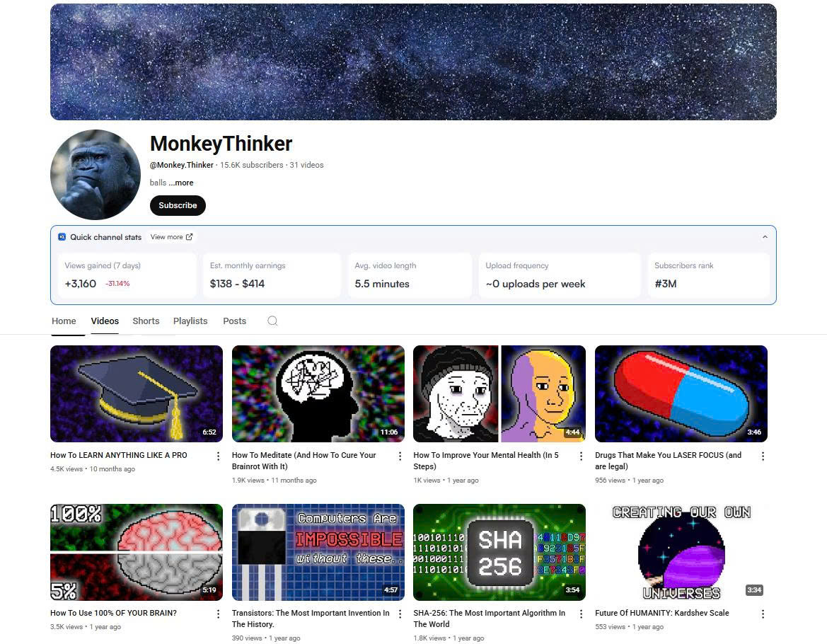The width and height of the screenshot is (827, 644).
Task: Open the options menu for Mental Health video
Action: tap(582, 456)
